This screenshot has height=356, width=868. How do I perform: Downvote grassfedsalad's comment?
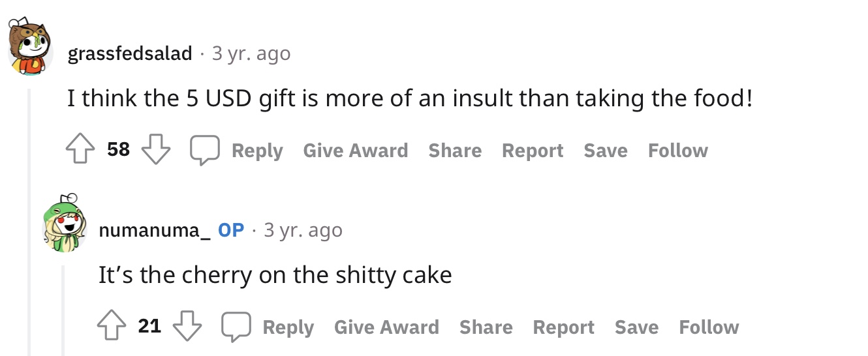point(156,151)
